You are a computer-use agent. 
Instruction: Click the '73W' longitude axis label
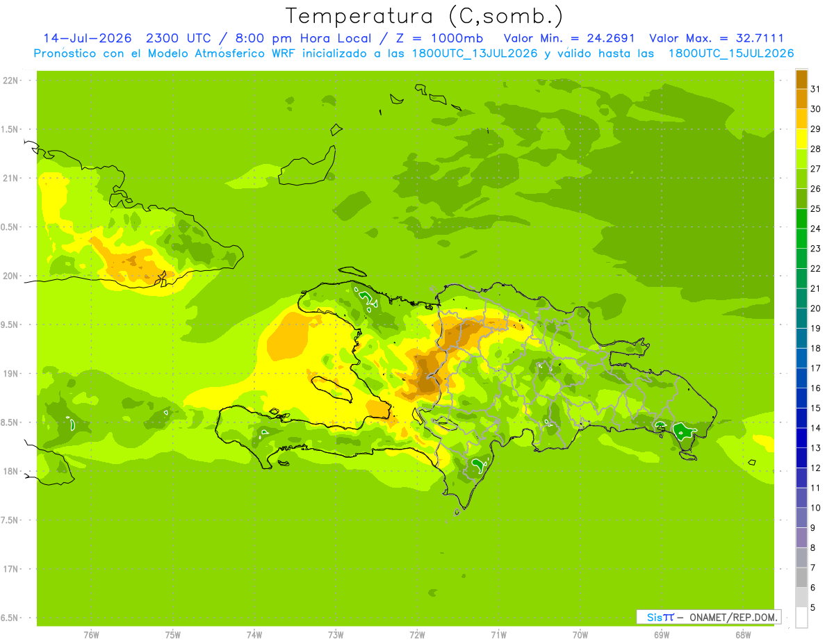tap(336, 634)
